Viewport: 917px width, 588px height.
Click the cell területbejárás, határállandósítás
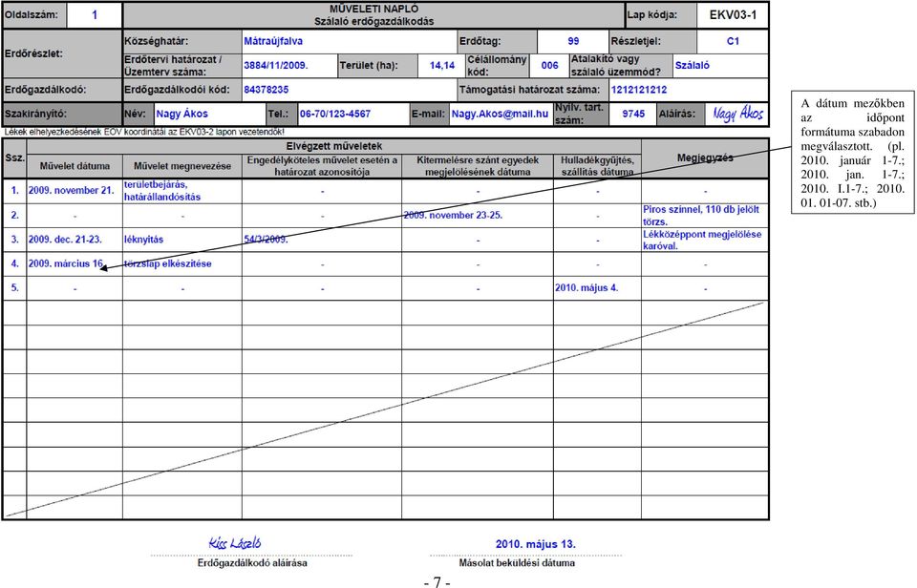[x=181, y=191]
